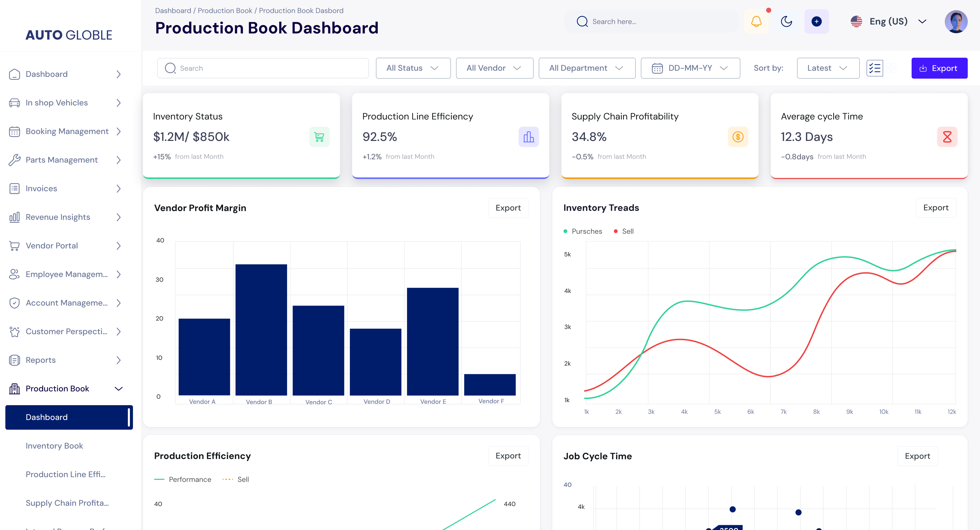Viewport: 980px width, 530px height.
Task: Click the In shop Vehicles car icon
Action: (15, 103)
